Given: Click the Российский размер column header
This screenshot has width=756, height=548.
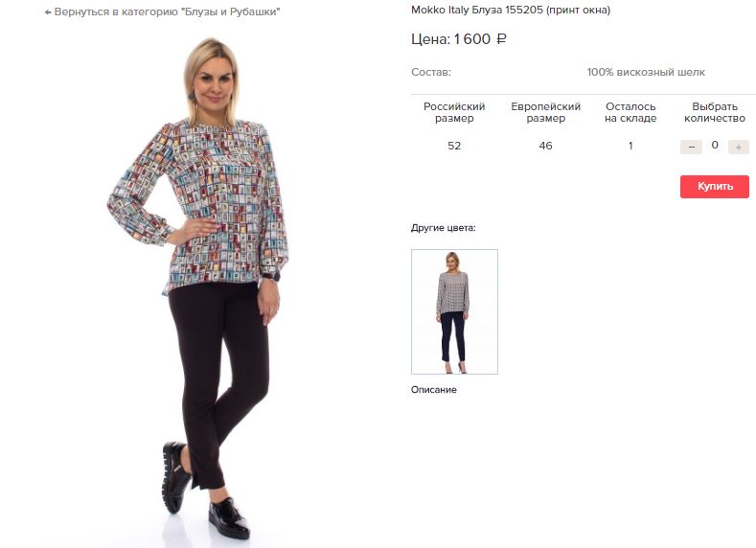Looking at the screenshot, I should (454, 112).
